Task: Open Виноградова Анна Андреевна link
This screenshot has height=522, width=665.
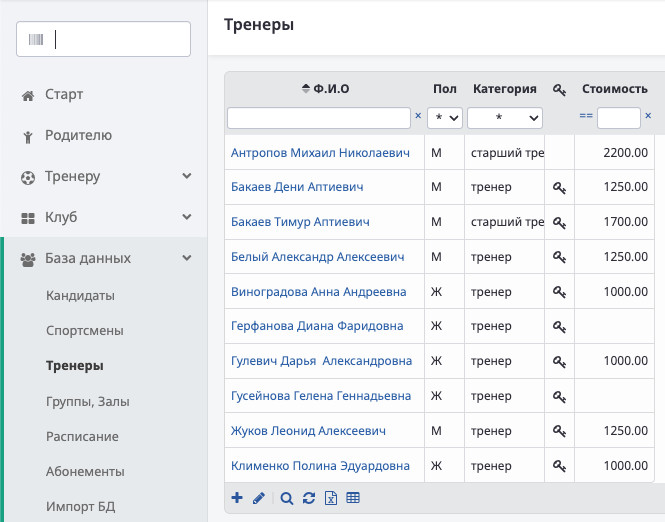Action: tap(319, 292)
